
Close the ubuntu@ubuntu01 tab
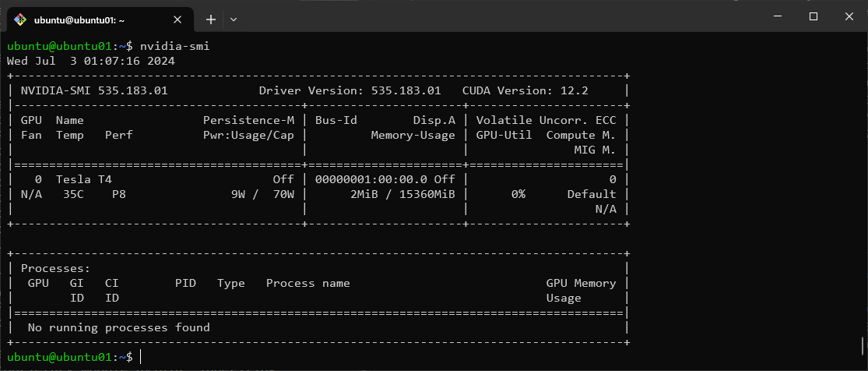(177, 19)
